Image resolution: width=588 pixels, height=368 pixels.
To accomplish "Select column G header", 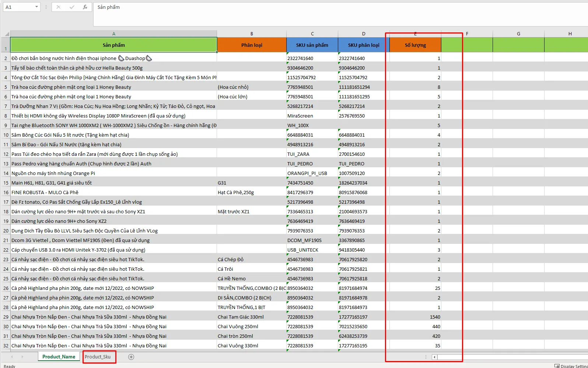I will (x=518, y=34).
